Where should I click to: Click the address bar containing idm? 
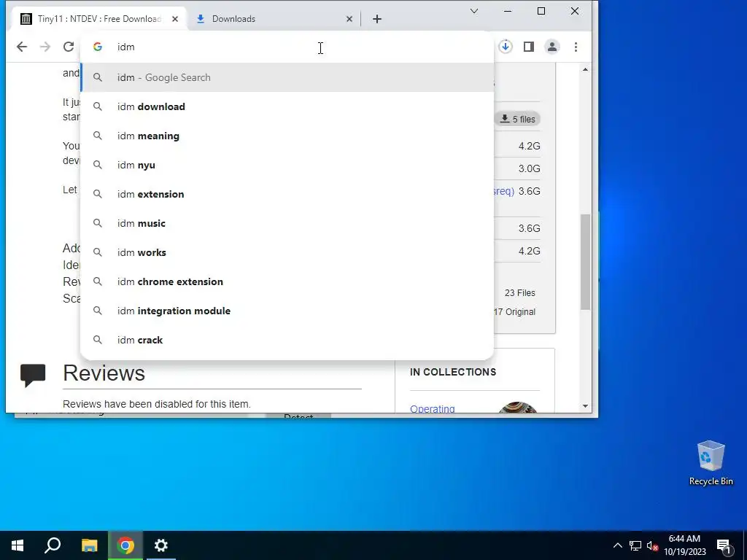286,47
